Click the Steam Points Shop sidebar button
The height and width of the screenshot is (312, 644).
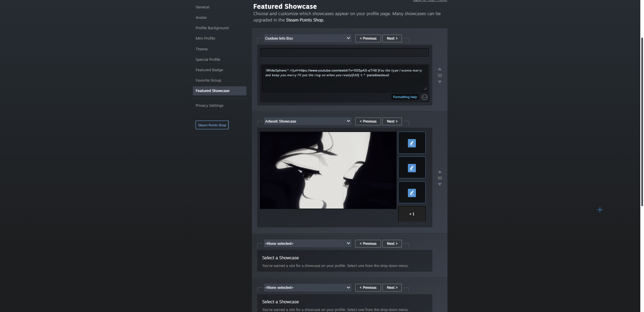pos(212,125)
